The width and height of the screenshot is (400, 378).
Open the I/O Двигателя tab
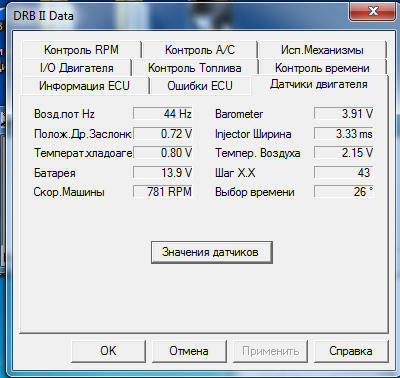click(77, 68)
